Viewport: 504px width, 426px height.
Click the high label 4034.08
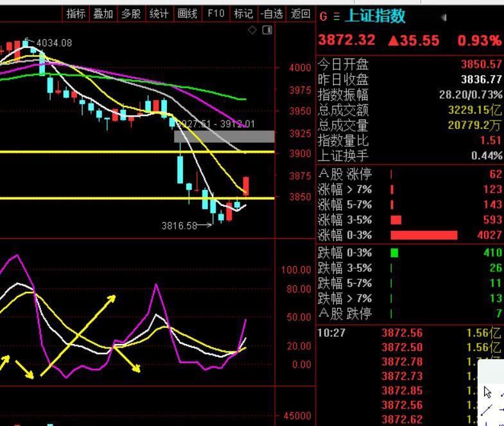point(55,43)
